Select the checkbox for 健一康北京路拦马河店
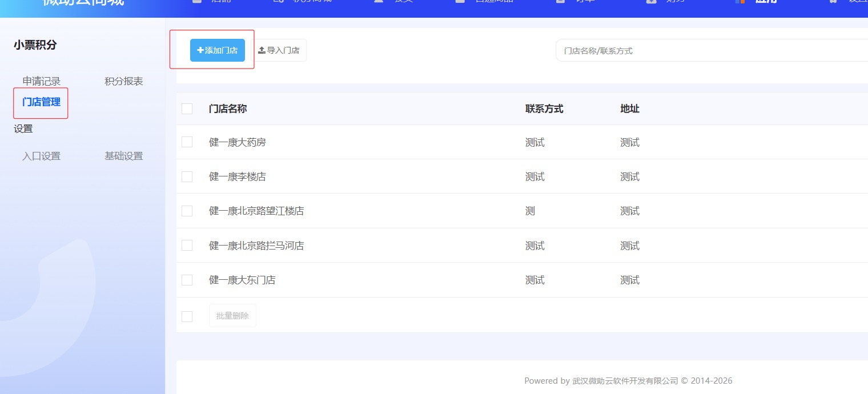 pos(187,246)
